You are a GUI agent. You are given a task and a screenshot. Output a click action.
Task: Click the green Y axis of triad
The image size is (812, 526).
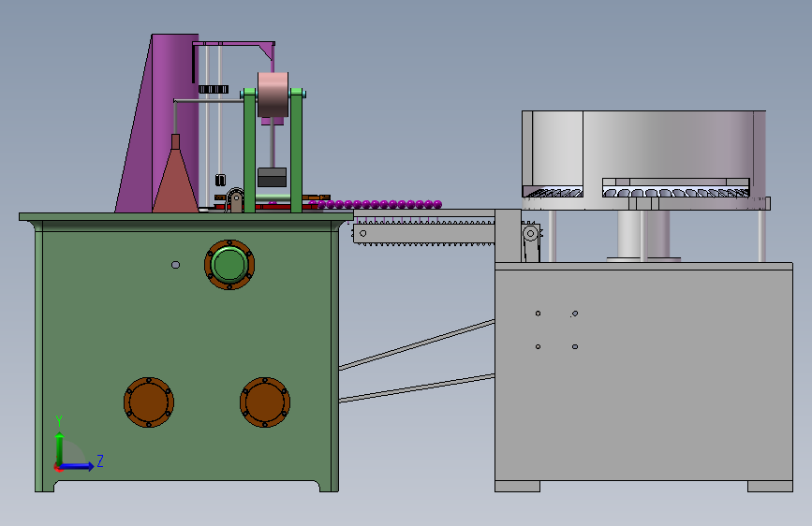tap(59, 449)
